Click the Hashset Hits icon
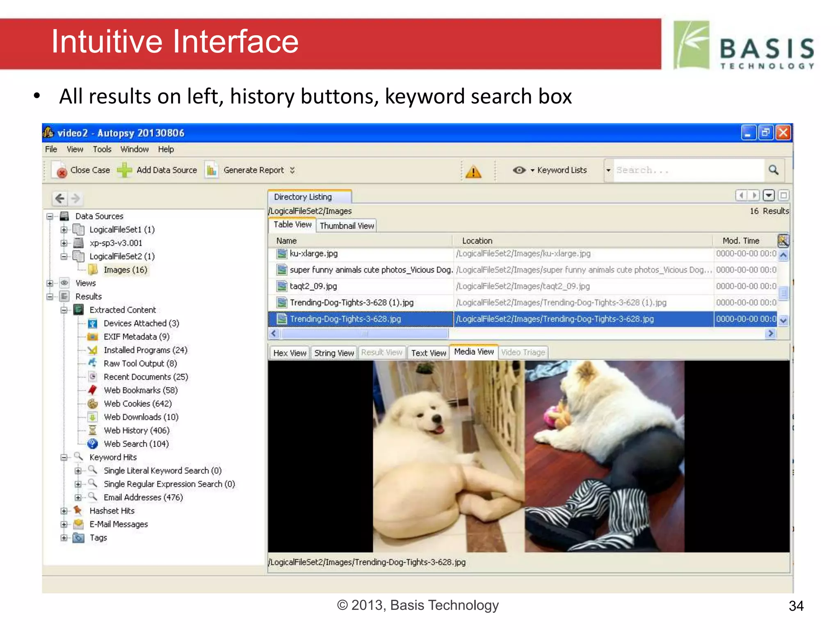This screenshot has width=840, height=630. pos(78,511)
